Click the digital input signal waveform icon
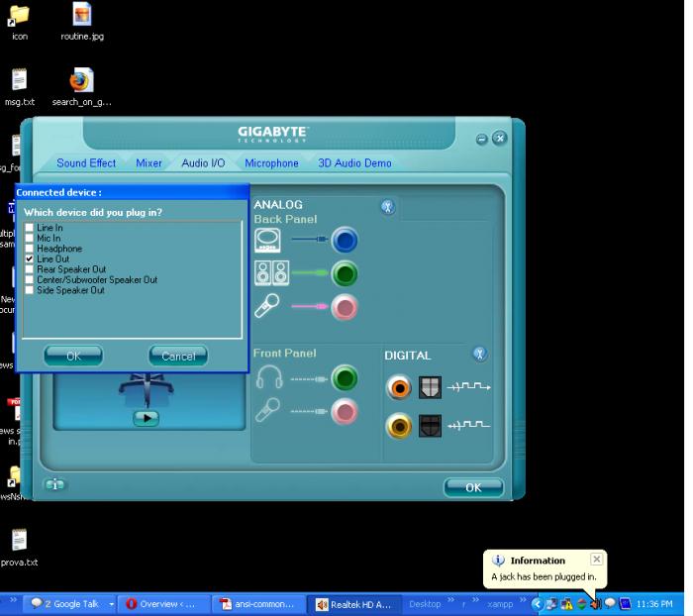 point(469,425)
